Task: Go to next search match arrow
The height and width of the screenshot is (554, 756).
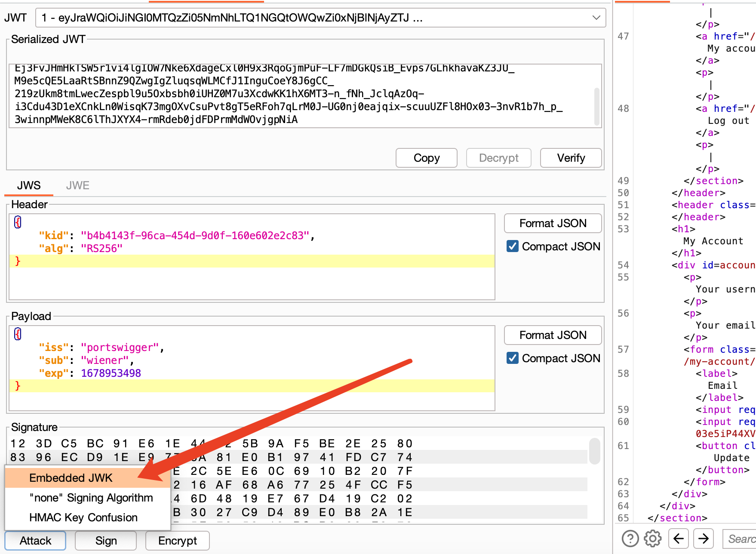Action: [x=704, y=539]
